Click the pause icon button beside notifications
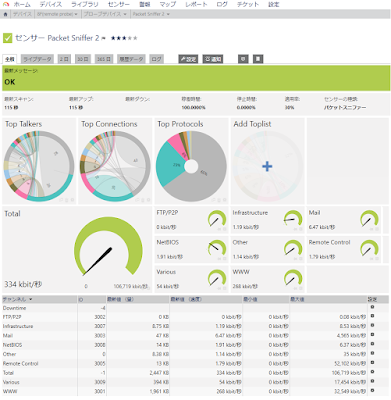Image resolution: width=391 pixels, height=400 pixels. (x=243, y=59)
